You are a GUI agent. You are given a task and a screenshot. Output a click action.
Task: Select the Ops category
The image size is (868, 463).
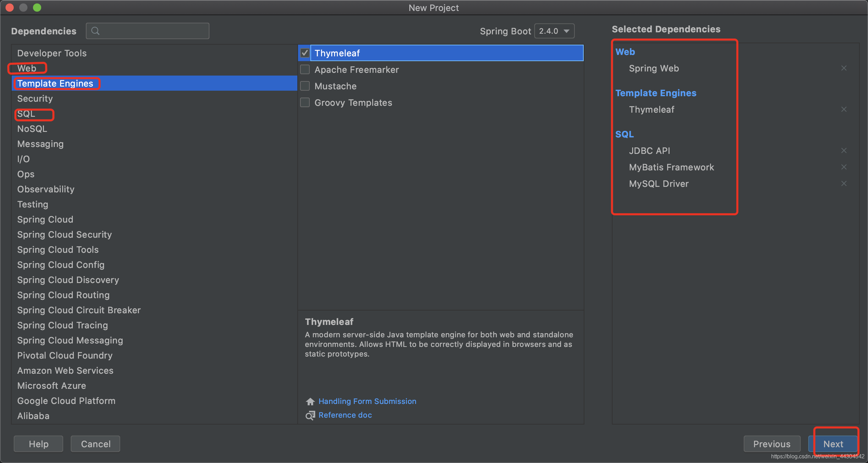click(x=154, y=174)
